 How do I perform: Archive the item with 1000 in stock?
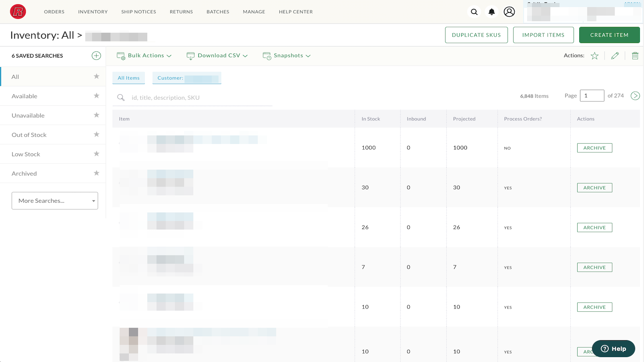point(594,148)
